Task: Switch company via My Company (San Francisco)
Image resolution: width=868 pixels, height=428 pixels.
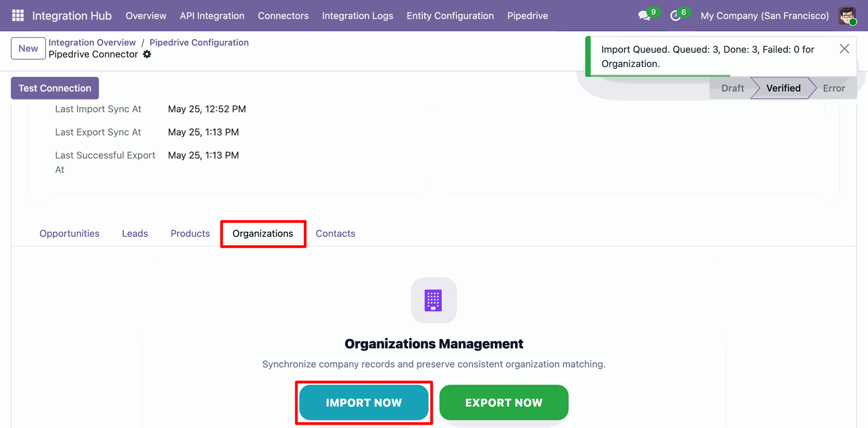Action: point(764,16)
